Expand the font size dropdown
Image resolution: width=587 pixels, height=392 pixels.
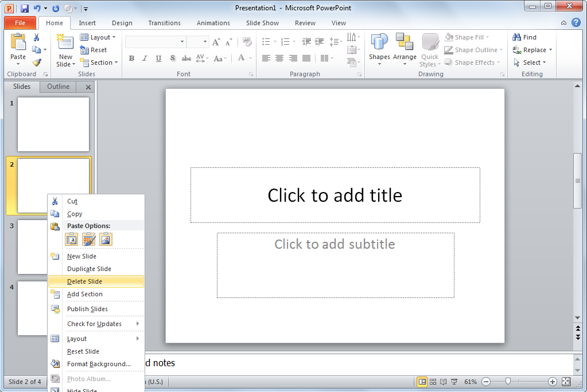(205, 41)
